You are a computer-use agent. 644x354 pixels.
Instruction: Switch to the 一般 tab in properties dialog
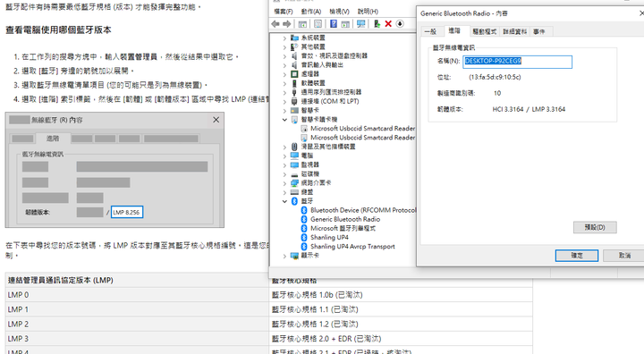430,31
